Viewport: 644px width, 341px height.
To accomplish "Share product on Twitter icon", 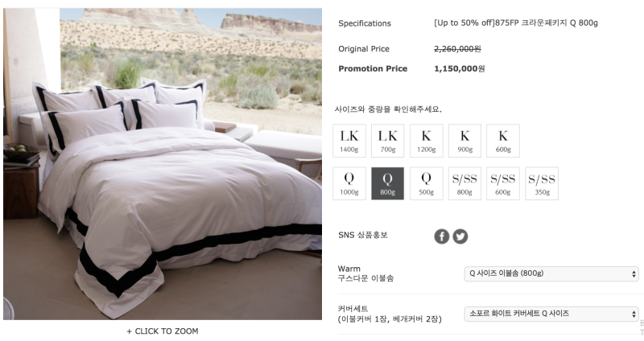I will pos(460,236).
